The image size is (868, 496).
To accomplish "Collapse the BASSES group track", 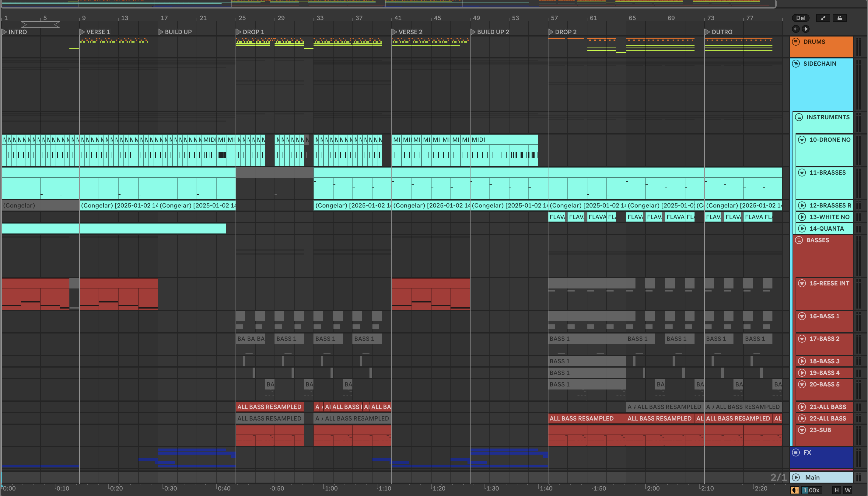I will tap(799, 240).
